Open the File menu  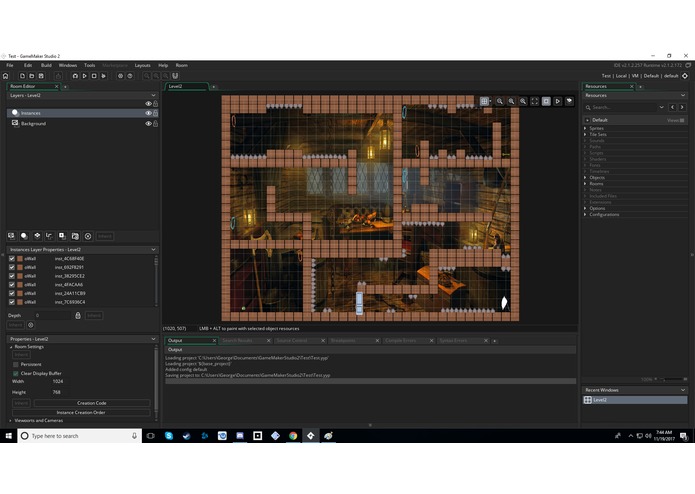click(x=10, y=65)
